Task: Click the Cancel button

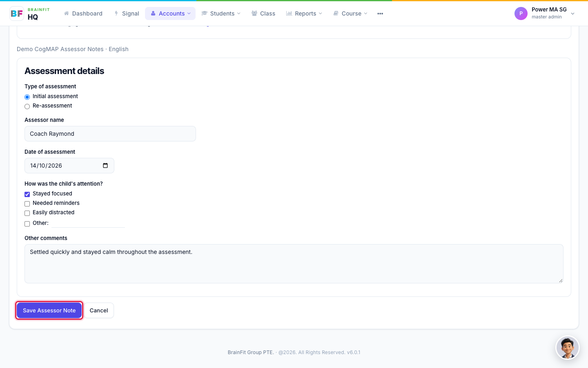Action: (99, 310)
